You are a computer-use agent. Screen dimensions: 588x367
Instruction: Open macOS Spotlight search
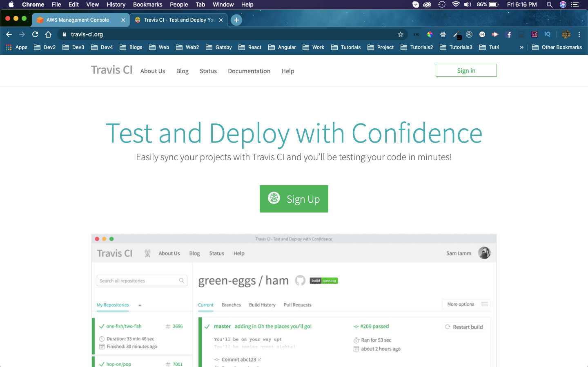pos(550,4)
